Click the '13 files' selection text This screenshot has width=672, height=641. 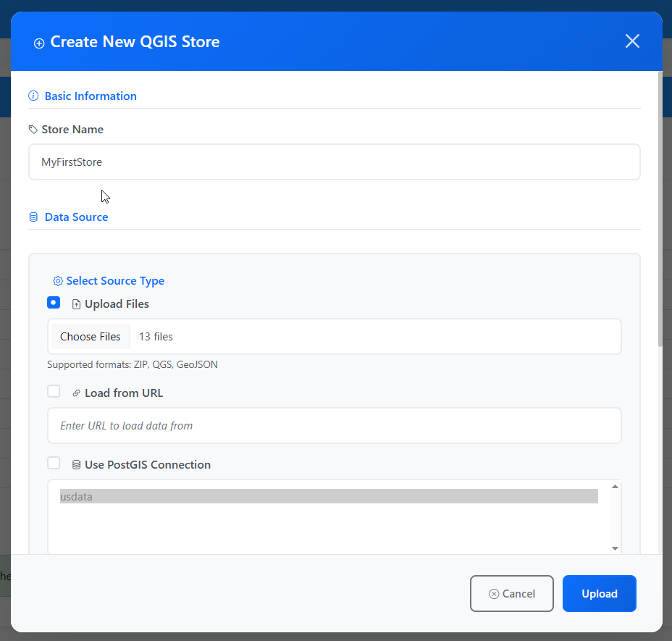coord(156,337)
